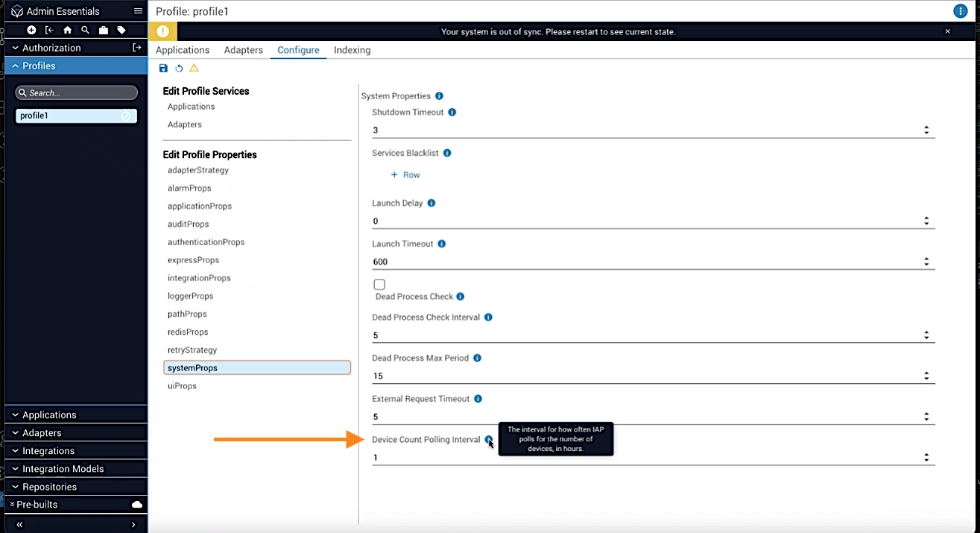Dismiss the out-of-sync warning banner
The width and height of the screenshot is (980, 533).
pyautogui.click(x=948, y=31)
